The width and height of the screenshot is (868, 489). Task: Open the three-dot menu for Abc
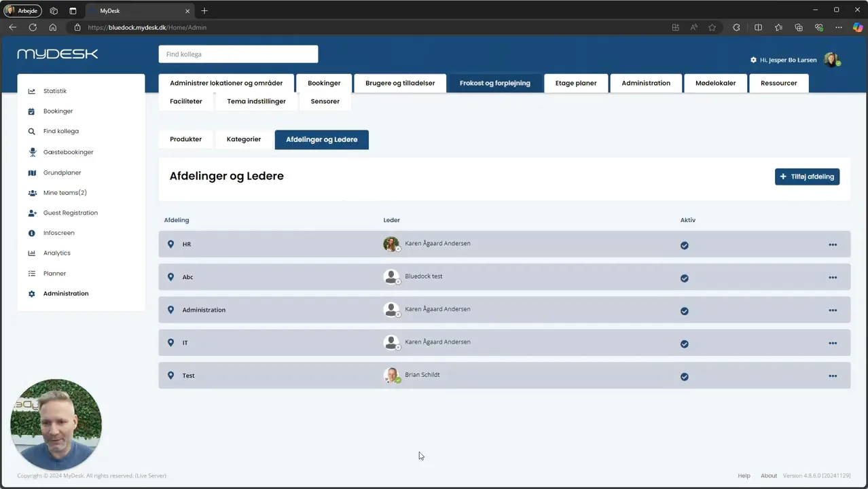click(x=833, y=277)
